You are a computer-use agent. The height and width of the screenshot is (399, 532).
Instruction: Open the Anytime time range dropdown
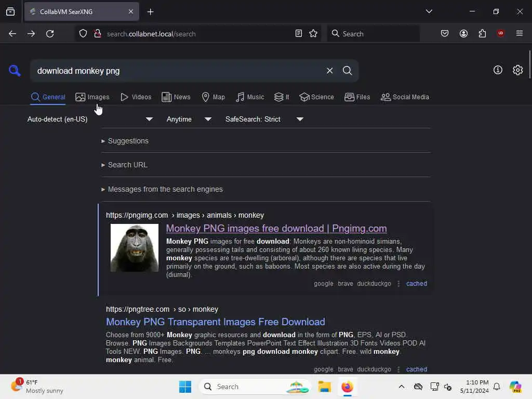pyautogui.click(x=189, y=119)
